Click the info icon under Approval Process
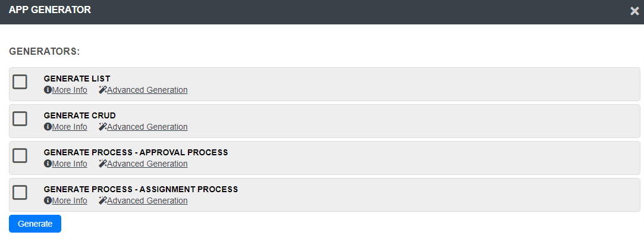 (48, 164)
